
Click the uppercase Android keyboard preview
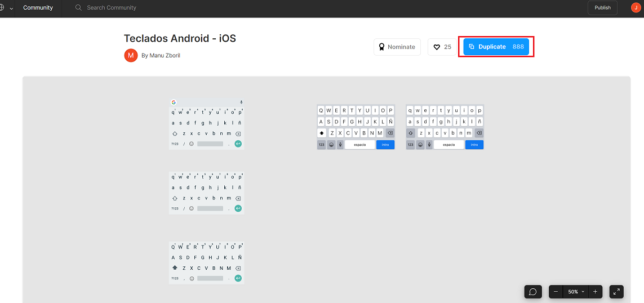tap(207, 263)
